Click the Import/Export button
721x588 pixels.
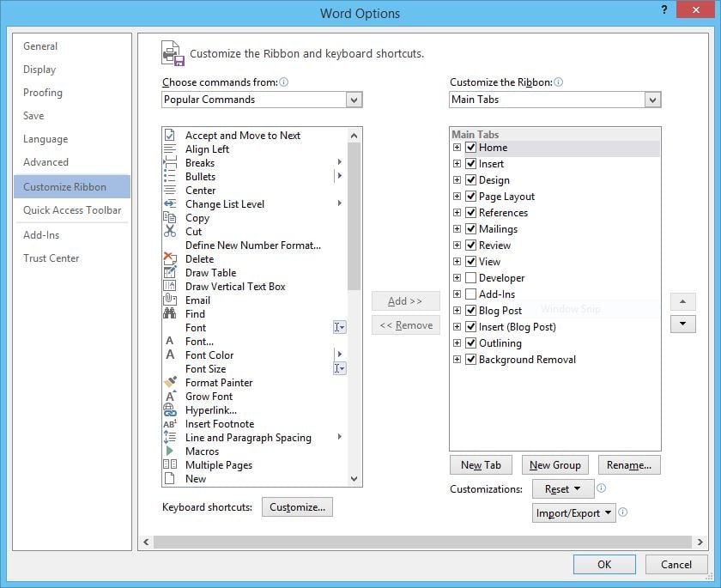click(573, 512)
